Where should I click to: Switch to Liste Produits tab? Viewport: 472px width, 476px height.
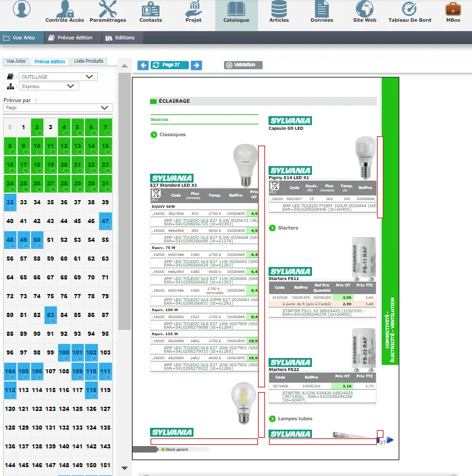pyautogui.click(x=89, y=61)
